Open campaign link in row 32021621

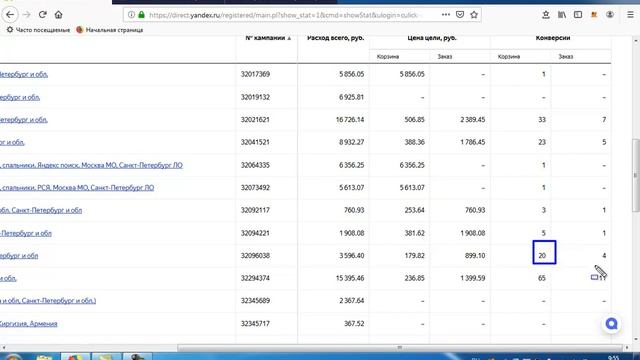[x=24, y=120]
